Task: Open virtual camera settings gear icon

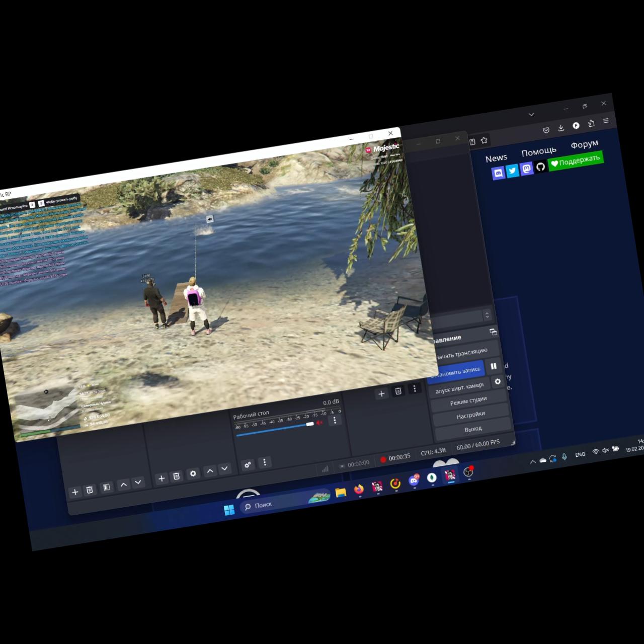Action: pyautogui.click(x=498, y=381)
